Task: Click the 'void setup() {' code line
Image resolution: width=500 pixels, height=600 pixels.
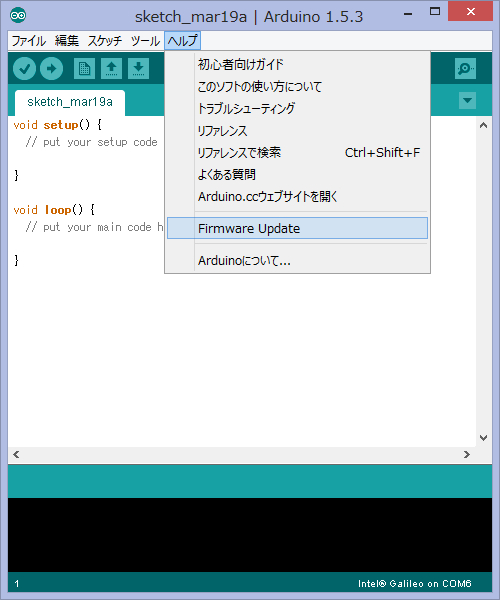Action: (58, 125)
